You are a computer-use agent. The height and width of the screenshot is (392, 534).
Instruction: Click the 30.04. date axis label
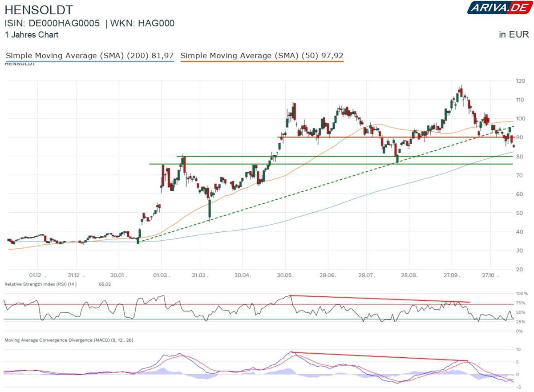point(243,276)
